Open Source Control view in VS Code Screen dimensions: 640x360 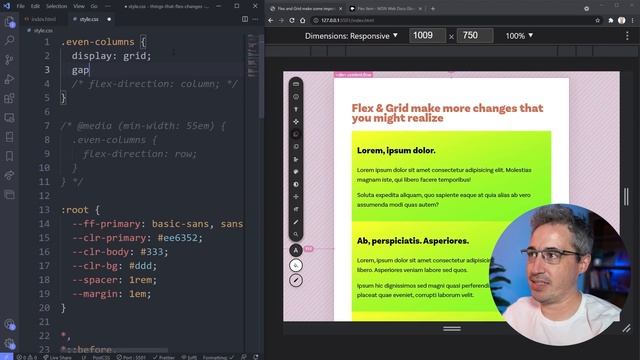point(9,60)
